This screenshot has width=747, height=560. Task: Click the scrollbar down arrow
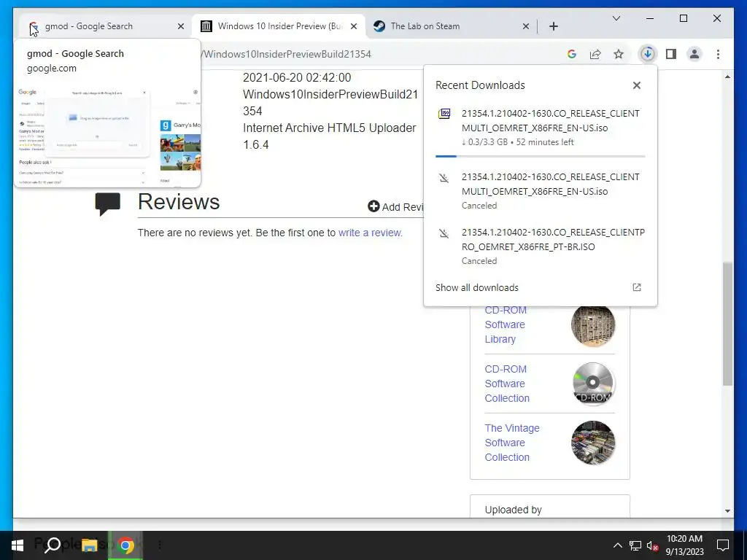[x=727, y=511]
